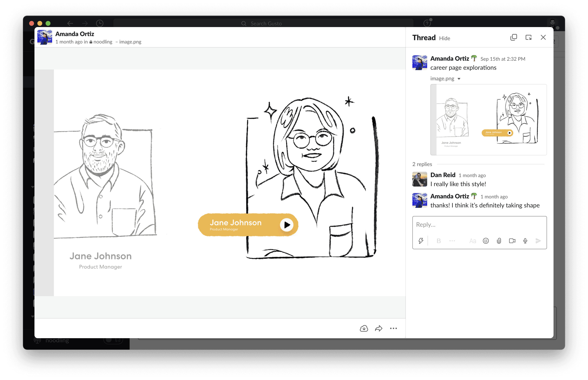
Task: Record an audio clip with the microphone icon
Action: click(525, 241)
